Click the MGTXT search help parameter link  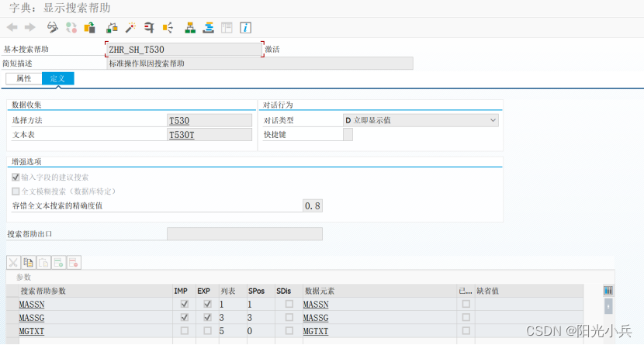pos(32,331)
